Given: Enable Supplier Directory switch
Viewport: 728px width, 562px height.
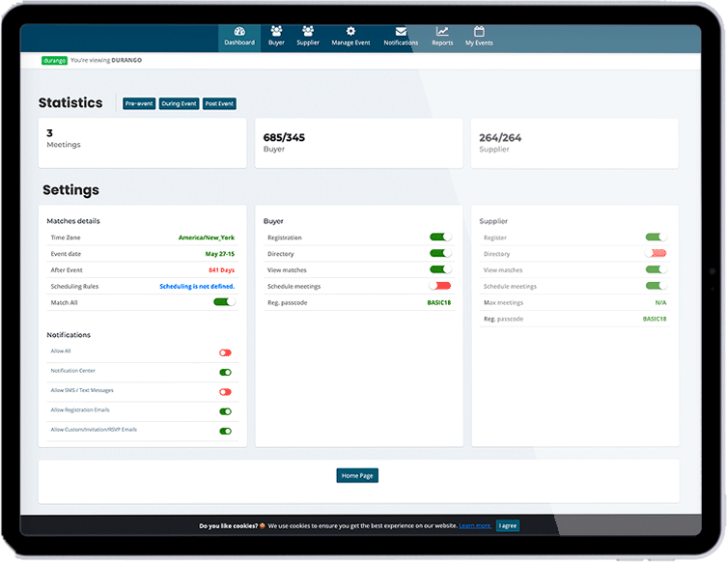Looking at the screenshot, I should tap(656, 253).
